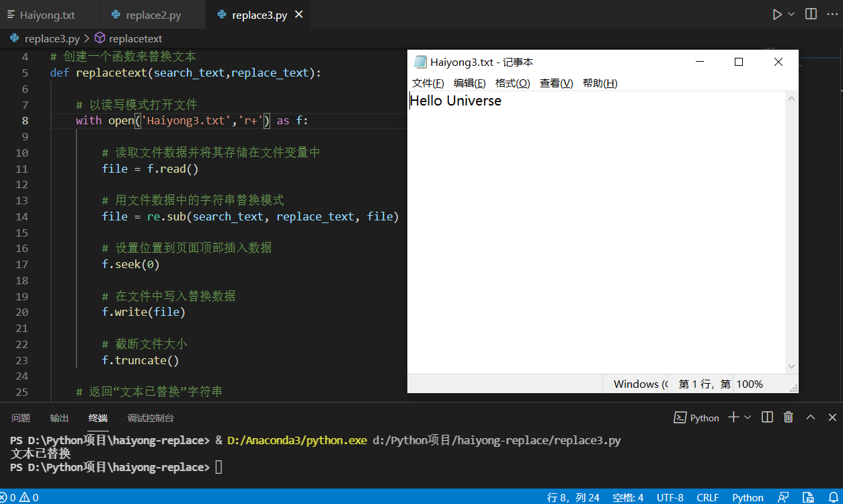Screen dimensions: 843x504
Task: Click the errors and warnings count indicator
Action: tap(19, 497)
